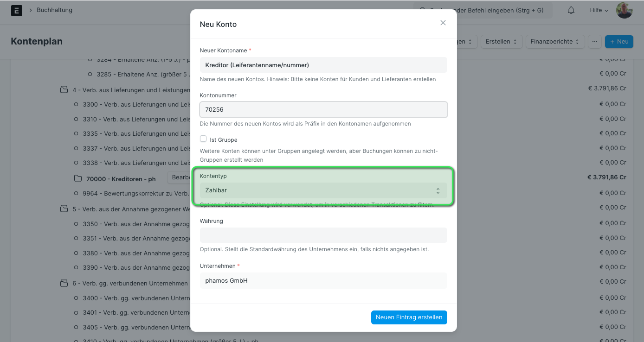This screenshot has width=644, height=342.
Task: Go to the Buchhaltung breadcrumb
Action: click(x=55, y=10)
